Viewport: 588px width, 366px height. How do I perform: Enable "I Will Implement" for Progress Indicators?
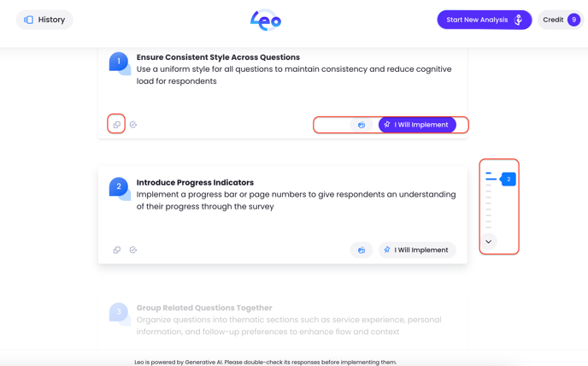[417, 250]
